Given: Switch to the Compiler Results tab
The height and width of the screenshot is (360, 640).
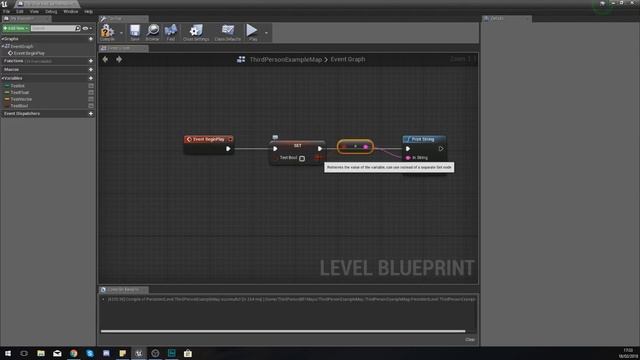Looking at the screenshot, I should tap(124, 290).
